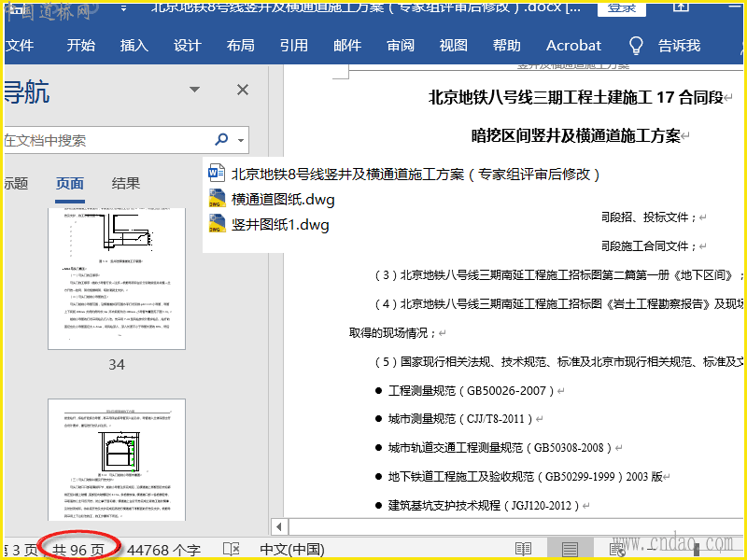Click the line 工程测量规范（GB50026-2007）

471,390
